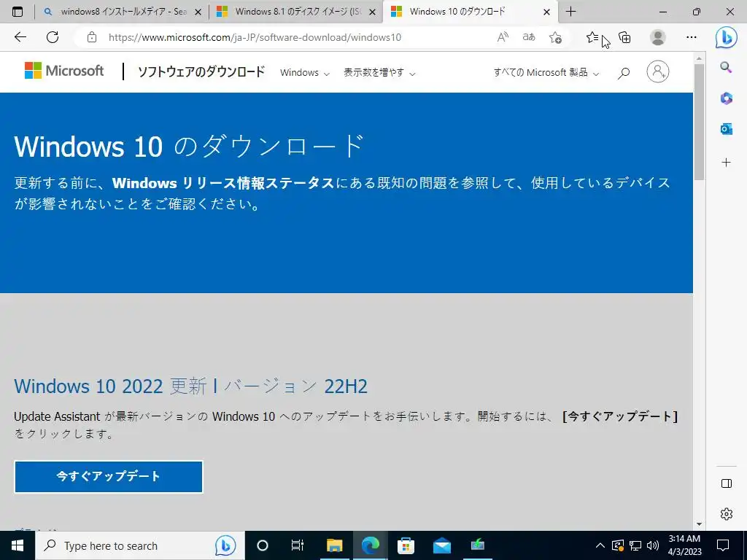Open the tab actions menu icon
The height and width of the screenshot is (560, 747).
(x=18, y=12)
